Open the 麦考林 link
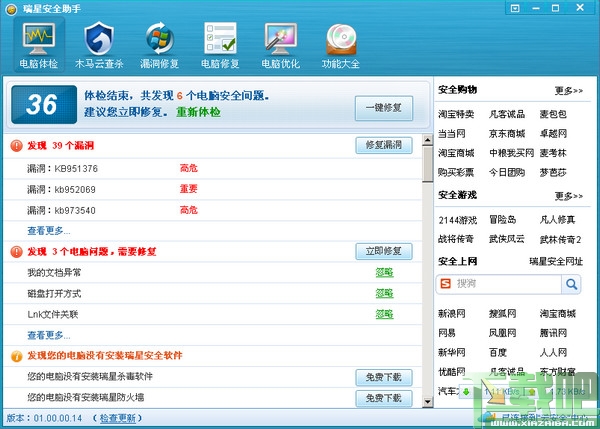Screen dimensions: 600x429 pyautogui.click(x=553, y=153)
